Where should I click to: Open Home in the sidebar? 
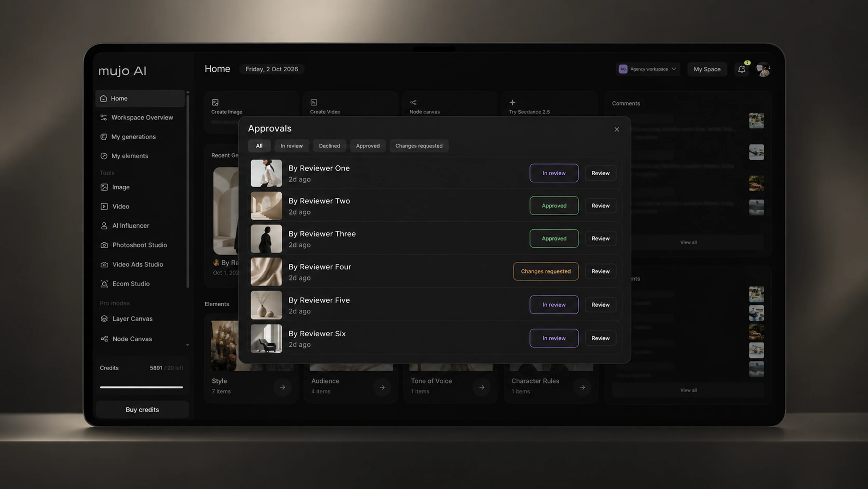140,98
